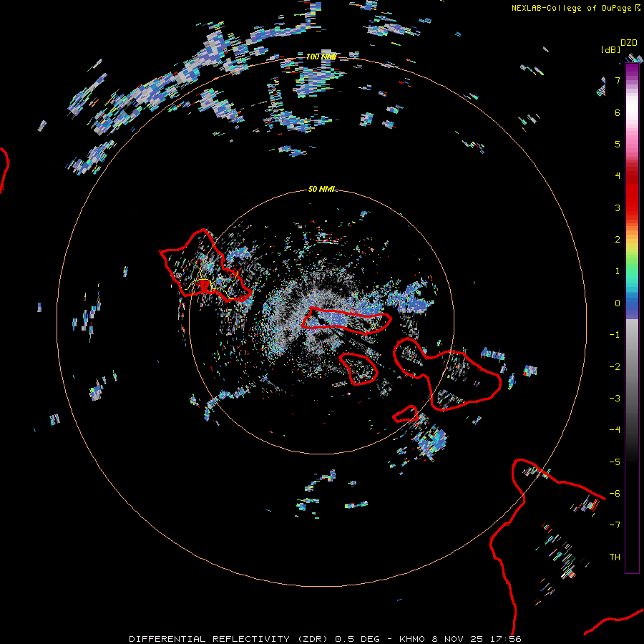Click the 7 value on color scale
644x644 pixels.
coord(618,80)
